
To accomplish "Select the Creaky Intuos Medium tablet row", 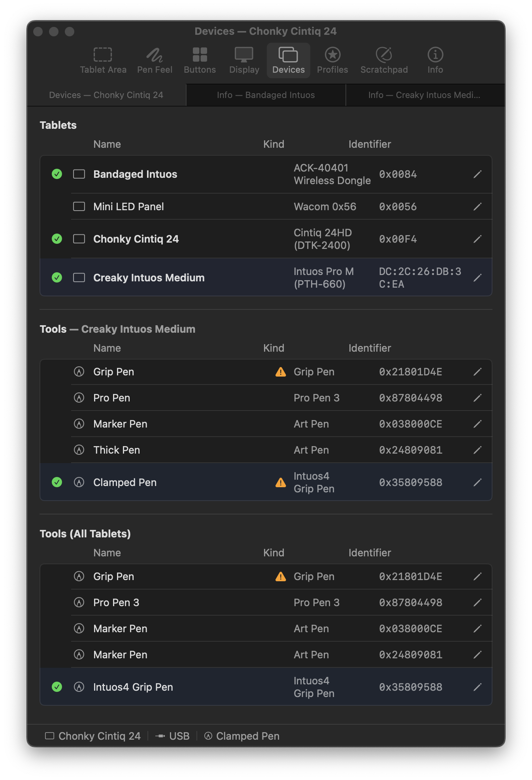I will click(x=266, y=277).
